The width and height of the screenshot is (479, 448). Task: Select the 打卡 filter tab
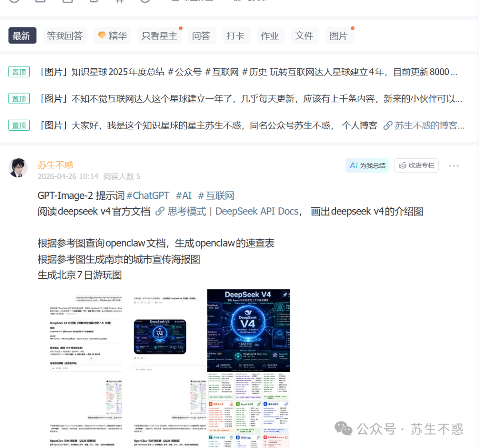(236, 36)
